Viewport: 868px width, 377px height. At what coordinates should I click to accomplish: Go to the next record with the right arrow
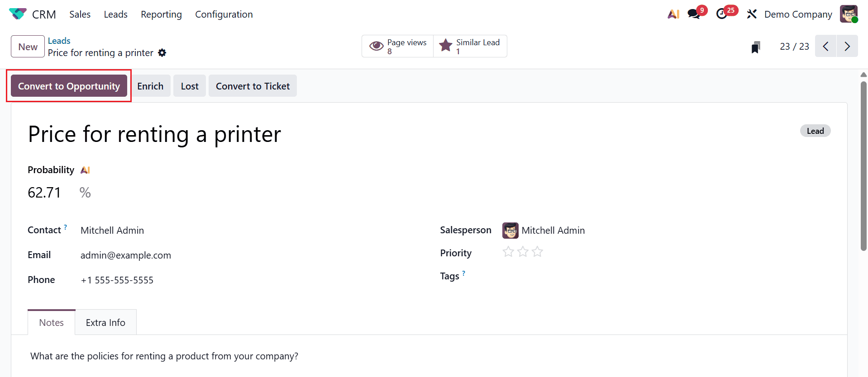pyautogui.click(x=847, y=46)
